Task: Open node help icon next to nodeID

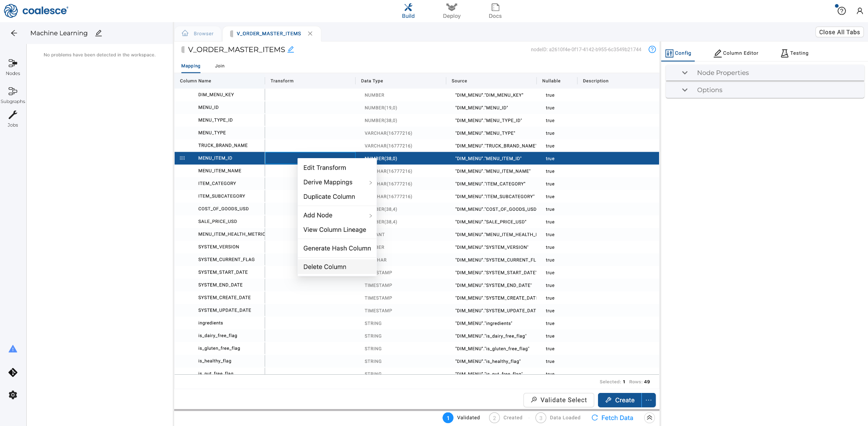Action: click(652, 50)
